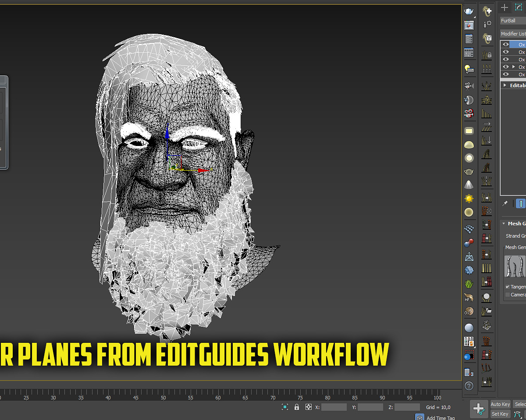Click the selection lock padlock icon
Viewport: 526px width, 420px height.
click(297, 407)
